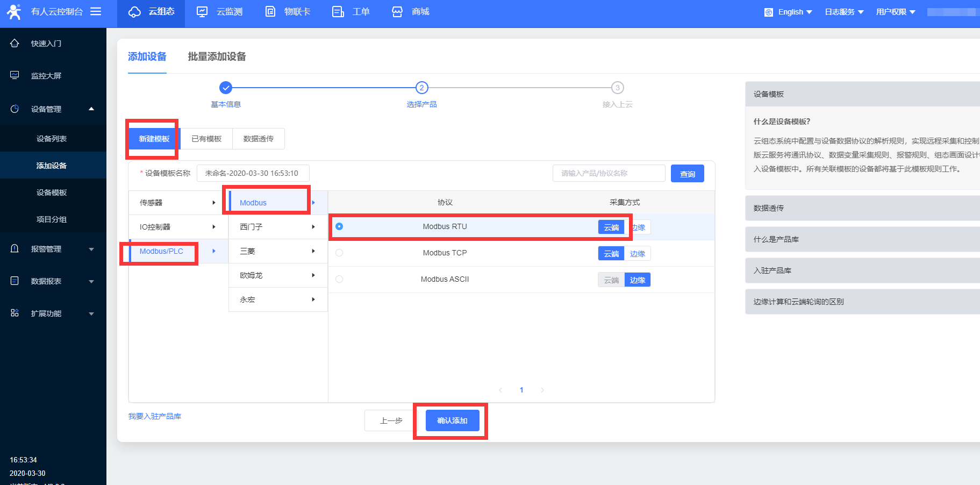Select the Modbus RTU radio button
The width and height of the screenshot is (980, 485).
click(339, 226)
